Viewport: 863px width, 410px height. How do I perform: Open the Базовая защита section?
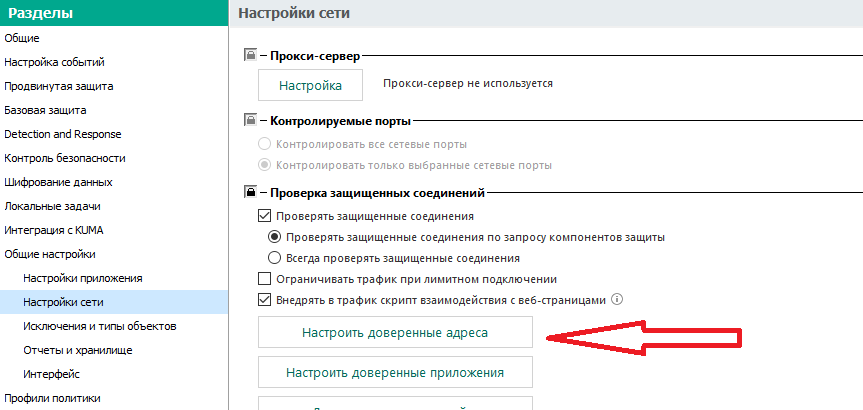tap(45, 110)
